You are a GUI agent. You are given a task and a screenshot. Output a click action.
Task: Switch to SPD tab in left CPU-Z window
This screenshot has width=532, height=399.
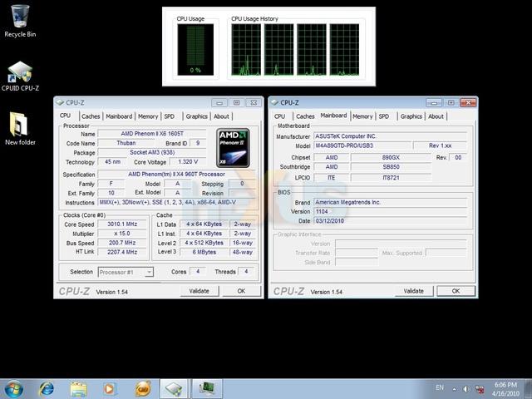170,116
